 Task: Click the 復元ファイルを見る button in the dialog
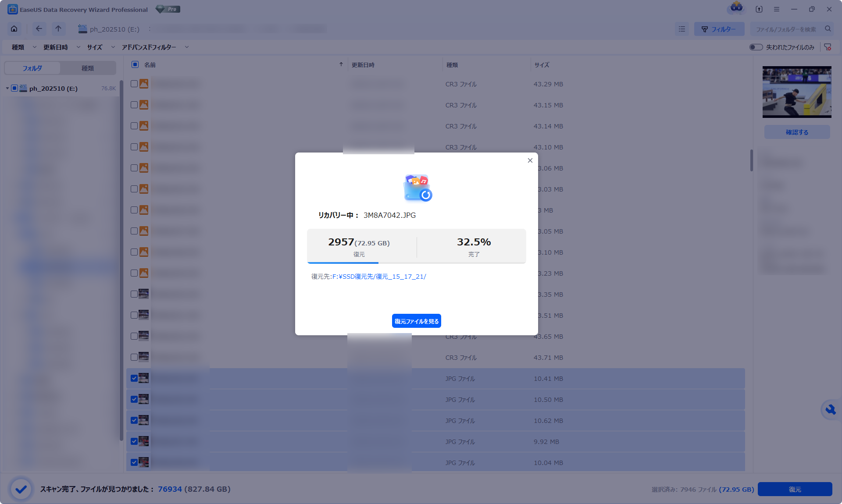click(x=416, y=320)
